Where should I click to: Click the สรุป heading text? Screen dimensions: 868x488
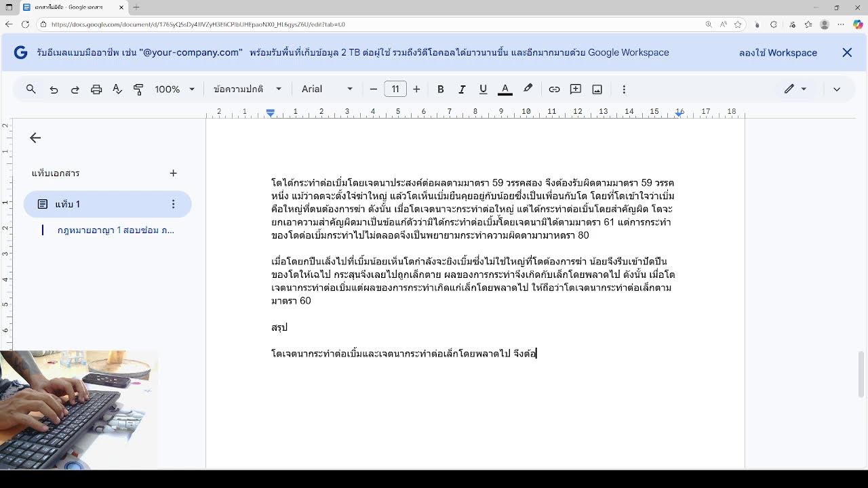click(x=279, y=327)
